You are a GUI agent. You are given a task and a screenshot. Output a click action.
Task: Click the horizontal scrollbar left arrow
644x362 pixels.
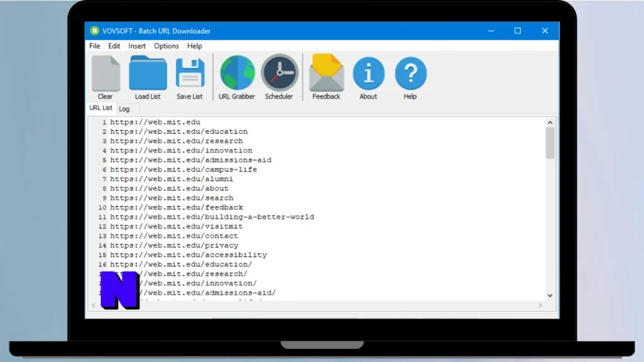pos(94,305)
